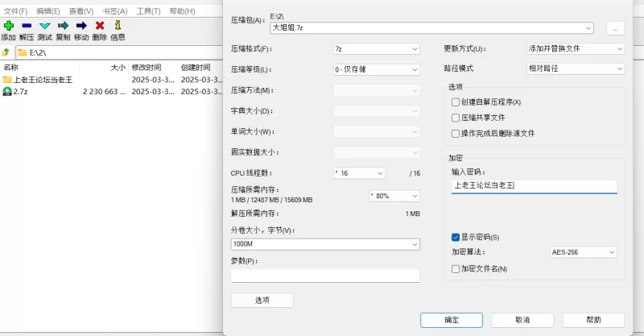Enable 创建自解压程序(X) checkbox
The height and width of the screenshot is (336, 644).
pos(455,102)
